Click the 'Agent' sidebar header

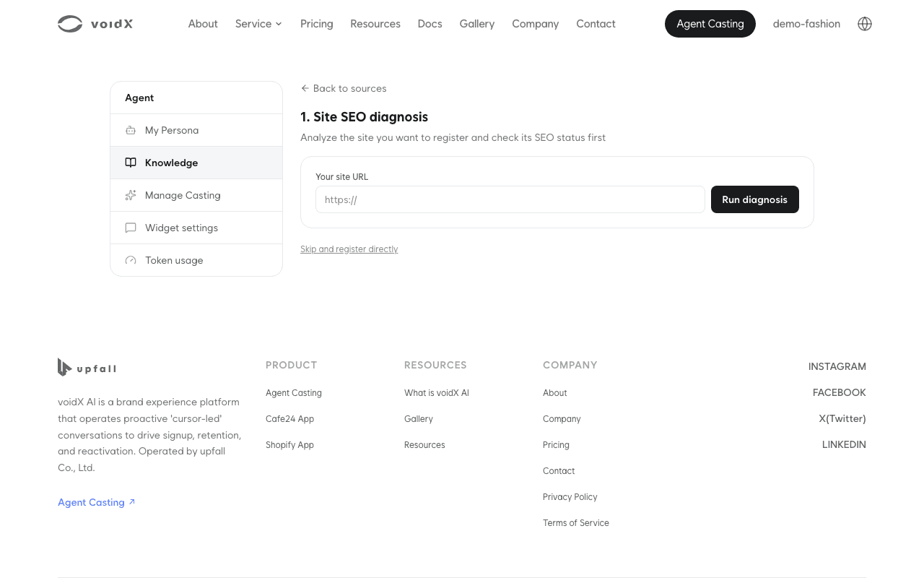(139, 98)
